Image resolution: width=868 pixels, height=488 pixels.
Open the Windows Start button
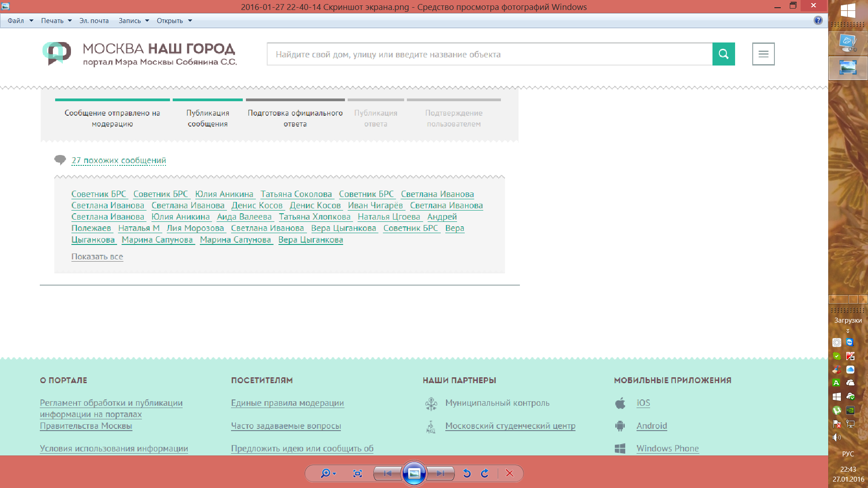pyautogui.click(x=848, y=10)
